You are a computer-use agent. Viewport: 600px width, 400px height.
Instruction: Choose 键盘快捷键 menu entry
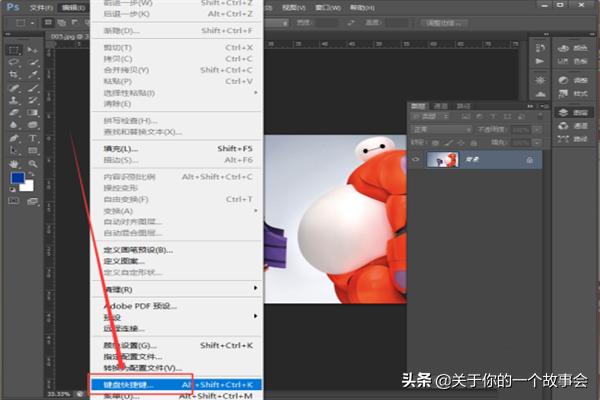pos(131,384)
